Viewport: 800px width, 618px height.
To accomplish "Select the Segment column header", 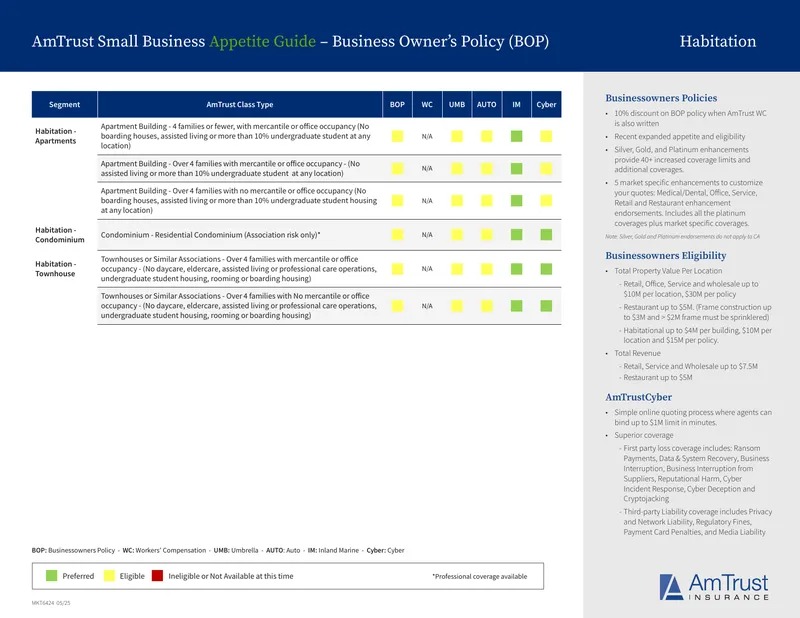I will pos(64,105).
